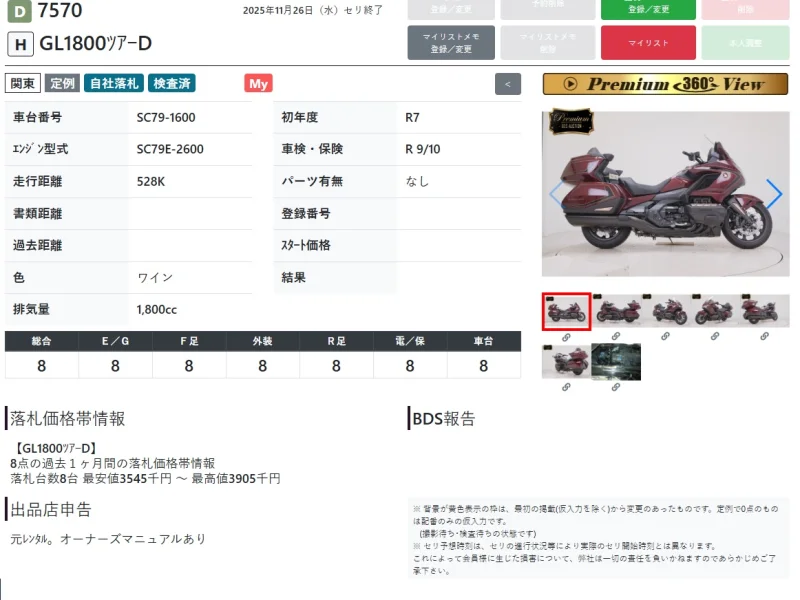Click the green D grade badge
The width and height of the screenshot is (800, 600).
pos(19,11)
